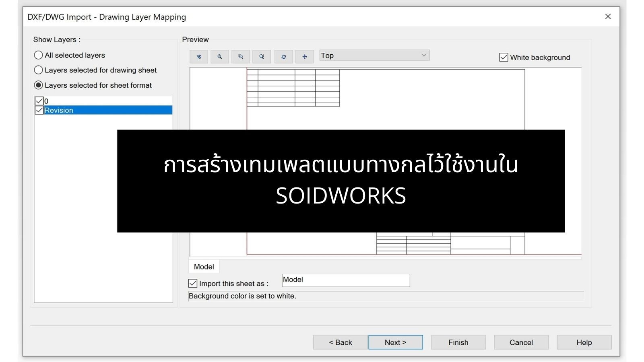Open Help for the import dialog
The width and height of the screenshot is (644, 362).
click(x=584, y=342)
